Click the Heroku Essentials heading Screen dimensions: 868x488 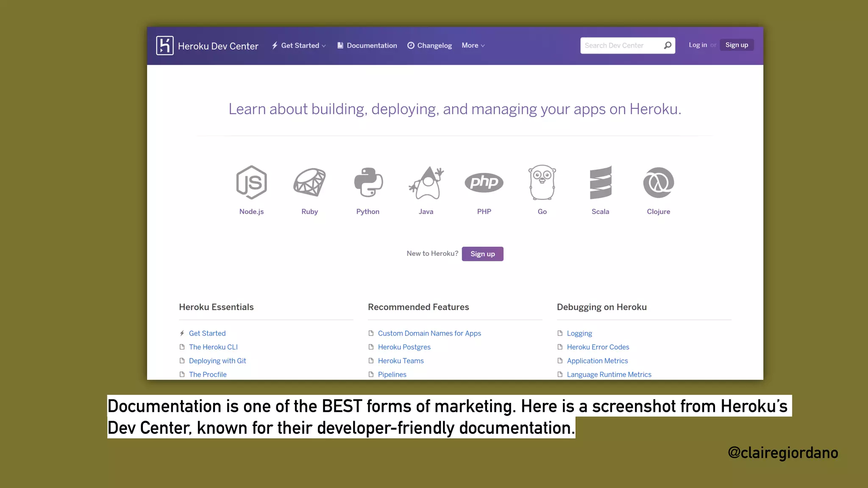pyautogui.click(x=216, y=307)
